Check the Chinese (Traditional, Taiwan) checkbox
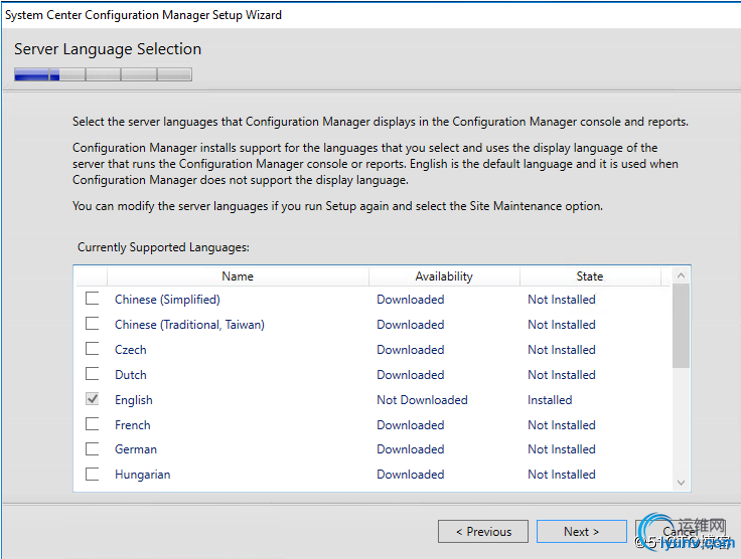 92,324
